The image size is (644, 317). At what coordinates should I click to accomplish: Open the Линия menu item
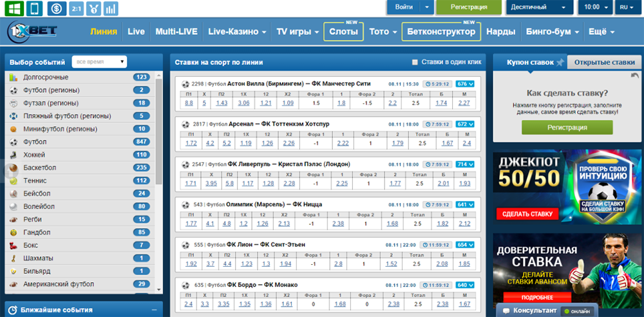[104, 32]
